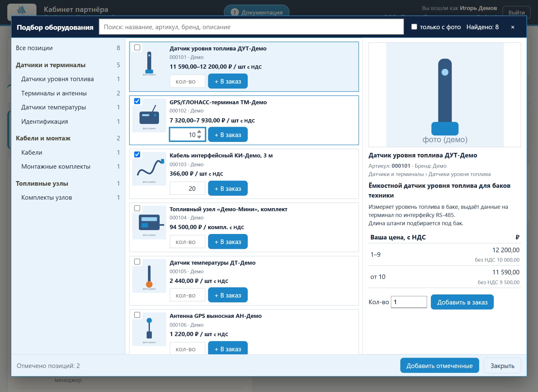This screenshot has height=392, width=538.
Task: Click 'Добавить отмеченные' button
Action: point(440,366)
